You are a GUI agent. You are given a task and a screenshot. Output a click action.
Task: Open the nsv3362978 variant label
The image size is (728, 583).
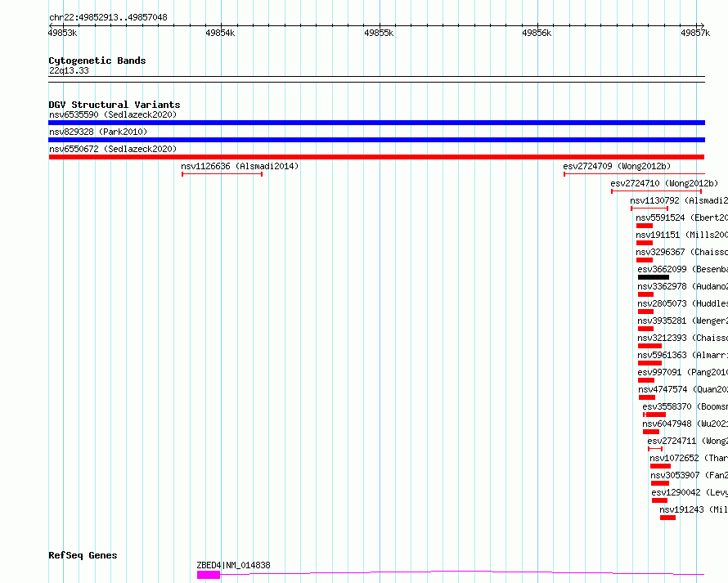tap(682, 286)
